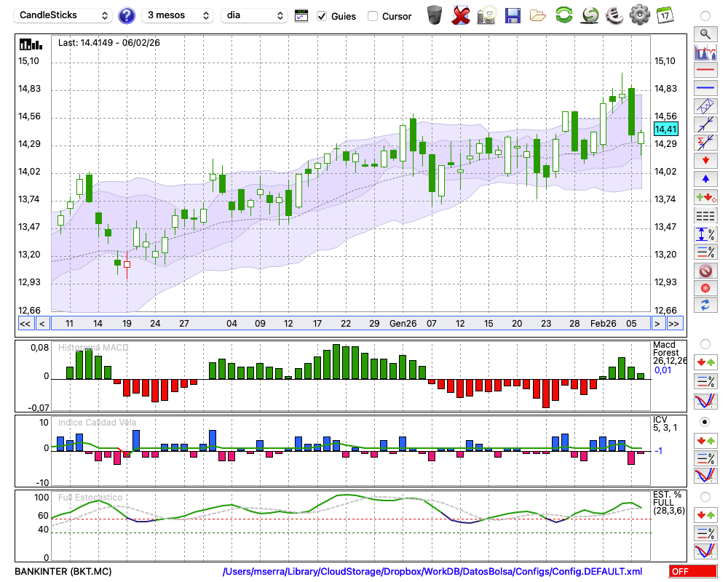Click the ICV 5, 3, 1 label
The image size is (728, 582).
pyautogui.click(x=665, y=423)
